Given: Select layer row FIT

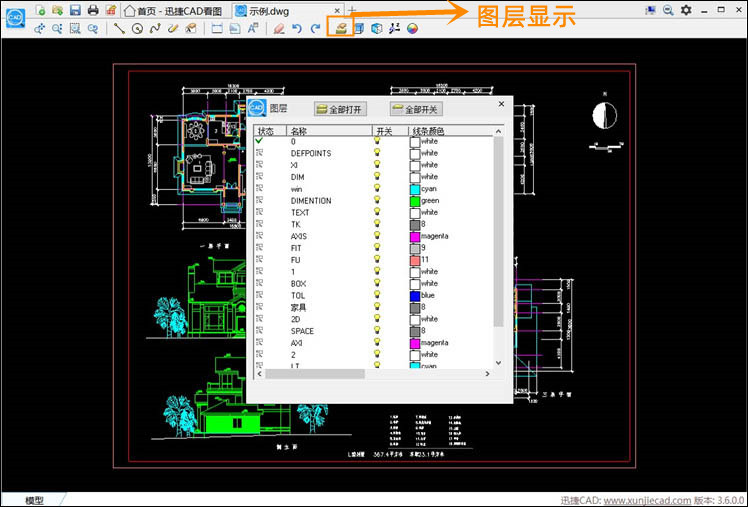Looking at the screenshot, I should point(374,248).
